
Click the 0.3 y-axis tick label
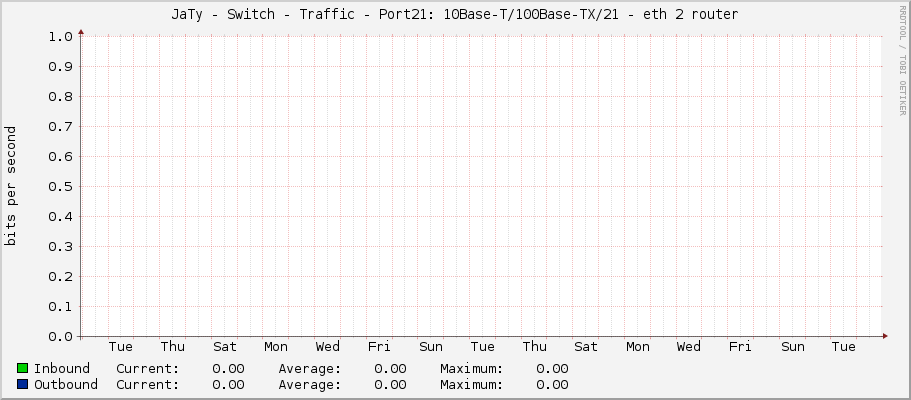[60, 247]
